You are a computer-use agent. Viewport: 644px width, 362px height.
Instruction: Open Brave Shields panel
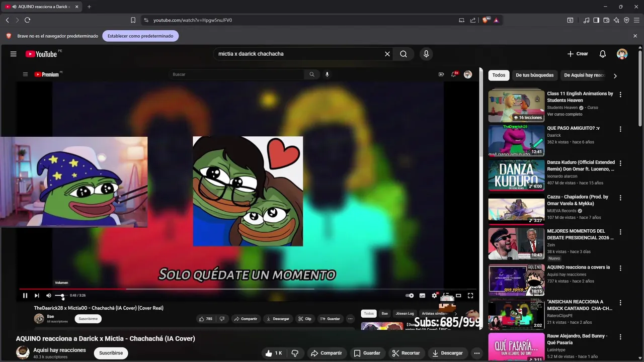(486, 20)
